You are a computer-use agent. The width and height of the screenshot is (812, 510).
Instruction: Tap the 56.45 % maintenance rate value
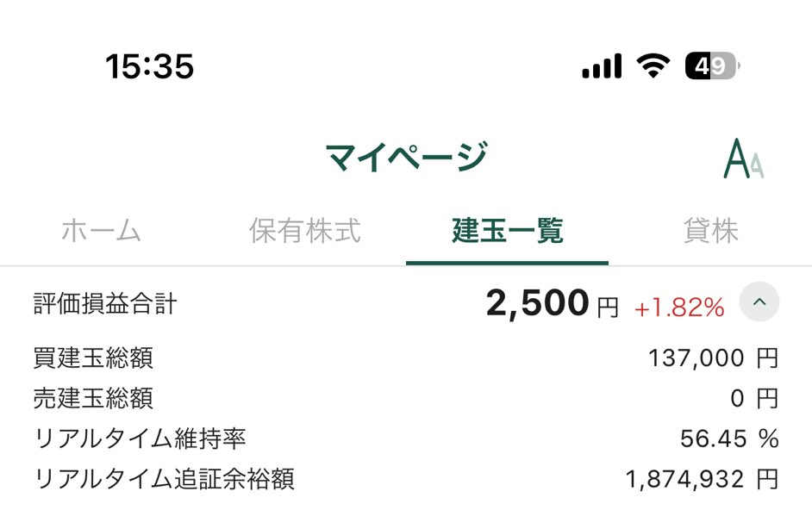[728, 439]
